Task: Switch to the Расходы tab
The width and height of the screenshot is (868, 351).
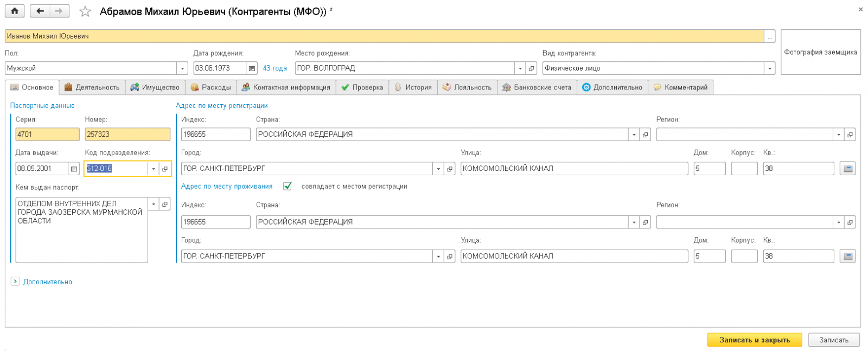Action: click(211, 87)
